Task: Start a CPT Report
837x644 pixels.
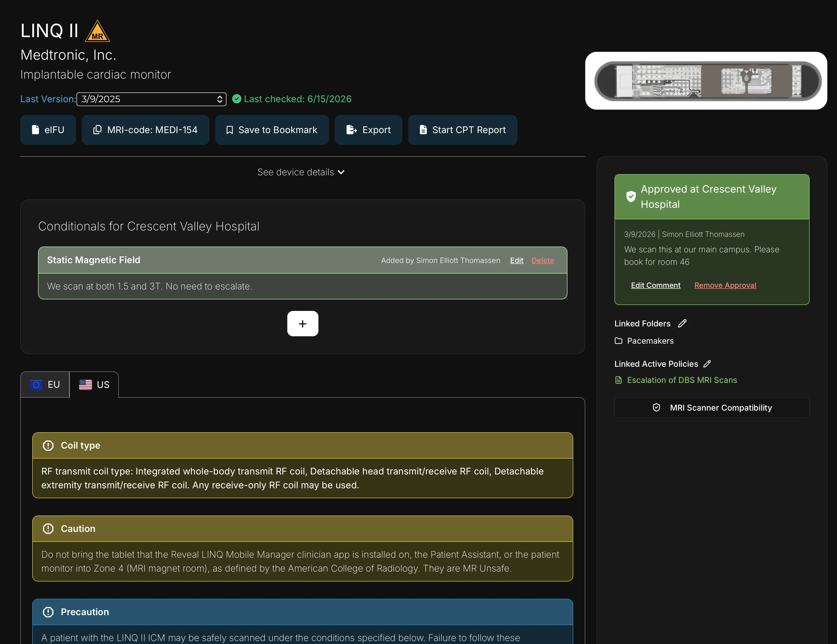Action: coord(463,130)
